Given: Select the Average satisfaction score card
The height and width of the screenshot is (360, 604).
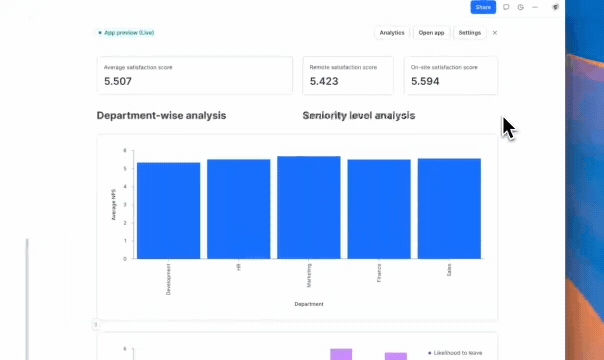Looking at the screenshot, I should [195, 75].
